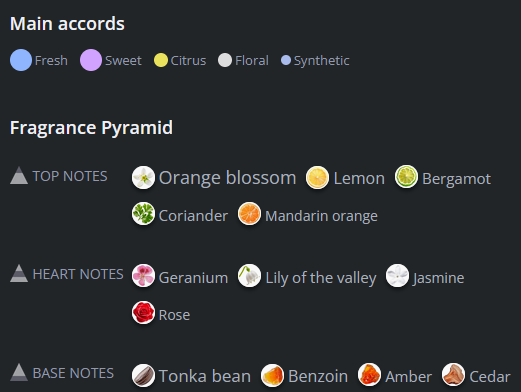Open the Tonka bean note link
The width and height of the screenshot is (521, 392).
pyautogui.click(x=205, y=376)
